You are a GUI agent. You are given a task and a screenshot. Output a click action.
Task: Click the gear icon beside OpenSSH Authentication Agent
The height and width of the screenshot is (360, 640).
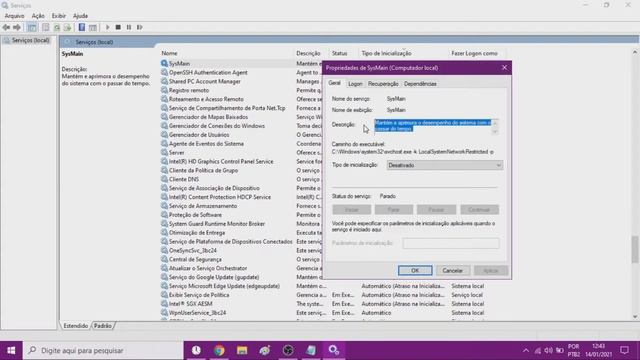coord(164,73)
